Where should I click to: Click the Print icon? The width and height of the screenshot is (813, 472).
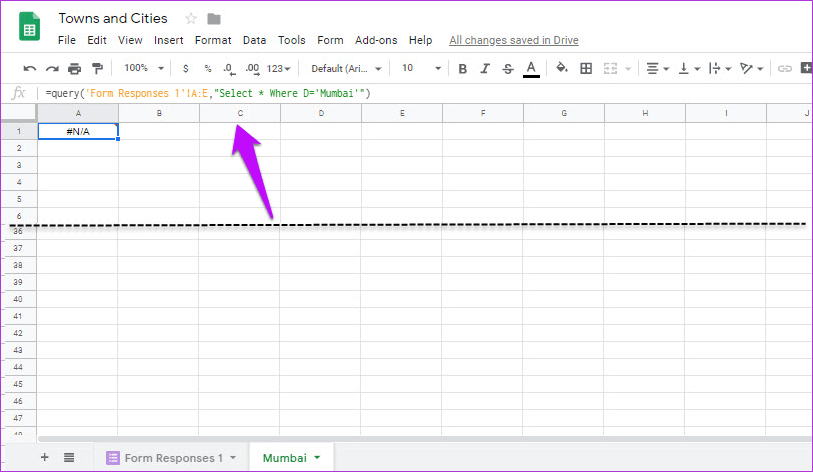[75, 68]
